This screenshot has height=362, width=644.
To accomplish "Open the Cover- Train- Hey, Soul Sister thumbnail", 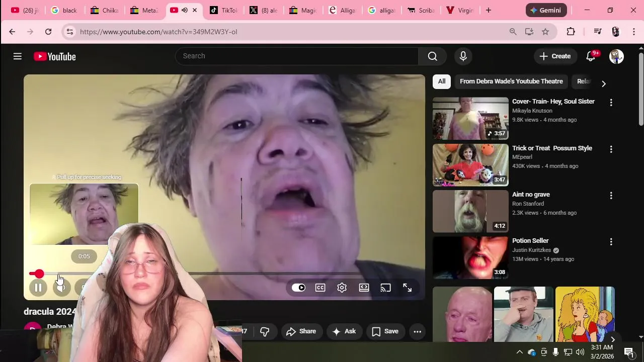I will point(470,119).
